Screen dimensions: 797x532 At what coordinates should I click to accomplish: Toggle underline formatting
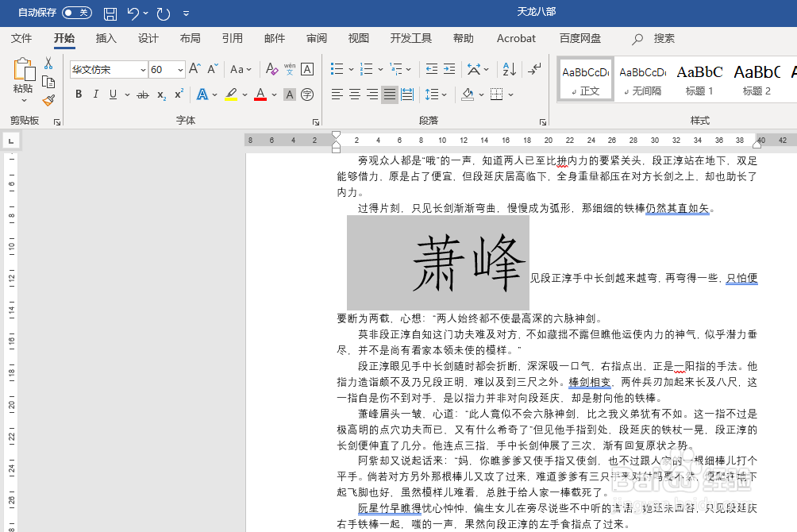(x=113, y=94)
